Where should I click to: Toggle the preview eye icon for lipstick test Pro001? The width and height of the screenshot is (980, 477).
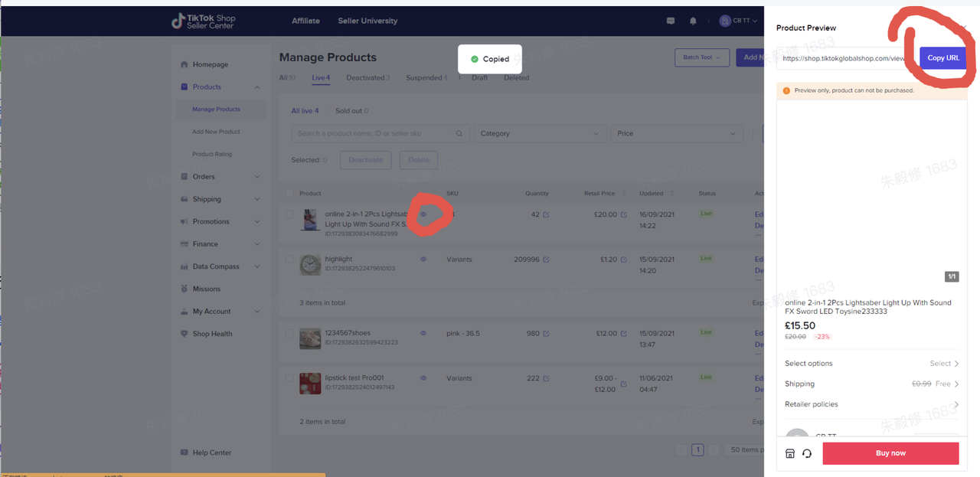coord(423,377)
